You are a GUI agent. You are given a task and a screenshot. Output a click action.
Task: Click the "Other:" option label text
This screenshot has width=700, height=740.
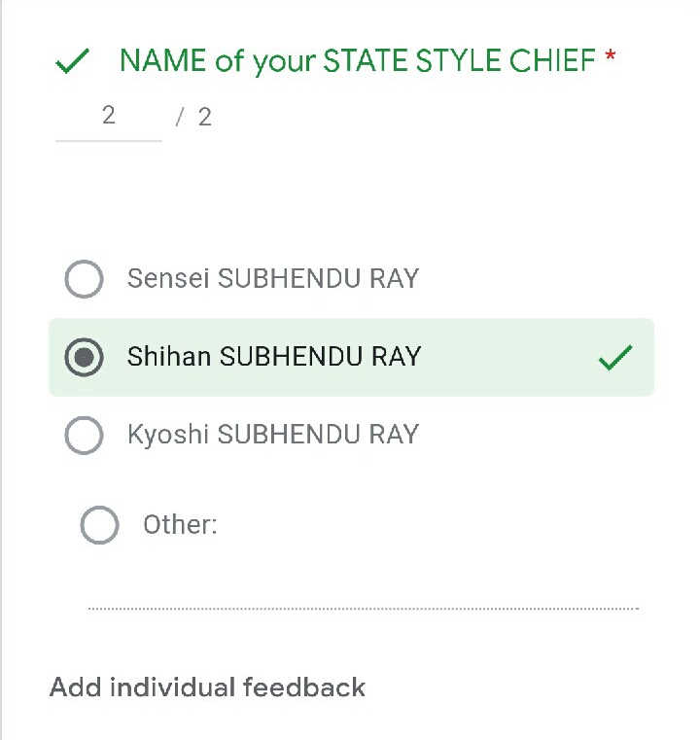point(180,525)
